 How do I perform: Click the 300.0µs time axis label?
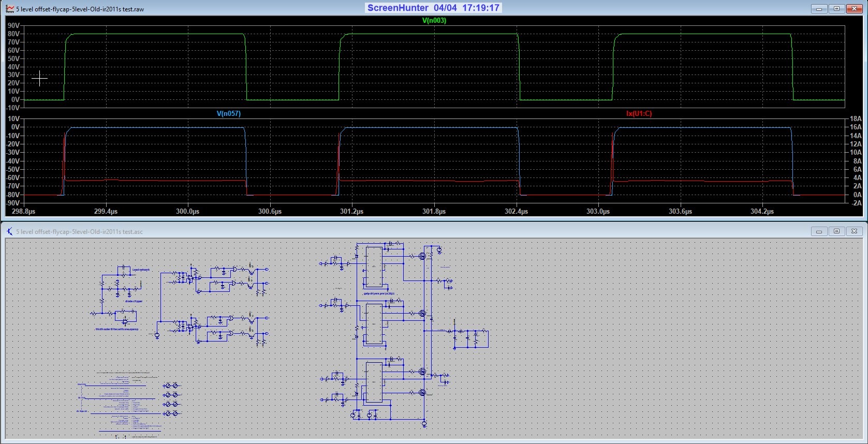(187, 212)
